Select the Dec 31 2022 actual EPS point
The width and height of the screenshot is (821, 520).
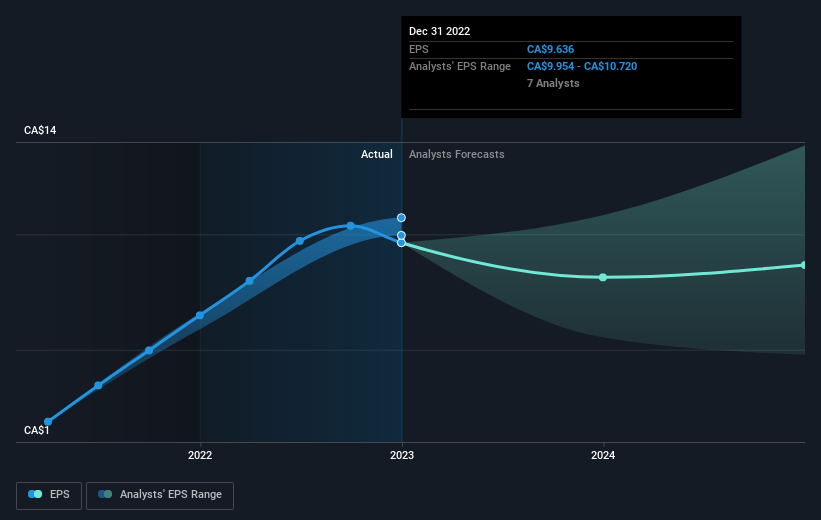click(x=401, y=242)
